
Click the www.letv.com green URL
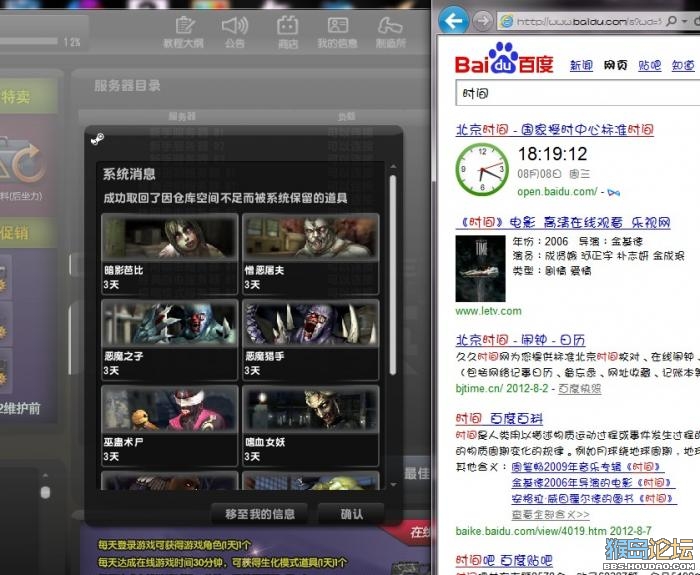pyautogui.click(x=488, y=311)
